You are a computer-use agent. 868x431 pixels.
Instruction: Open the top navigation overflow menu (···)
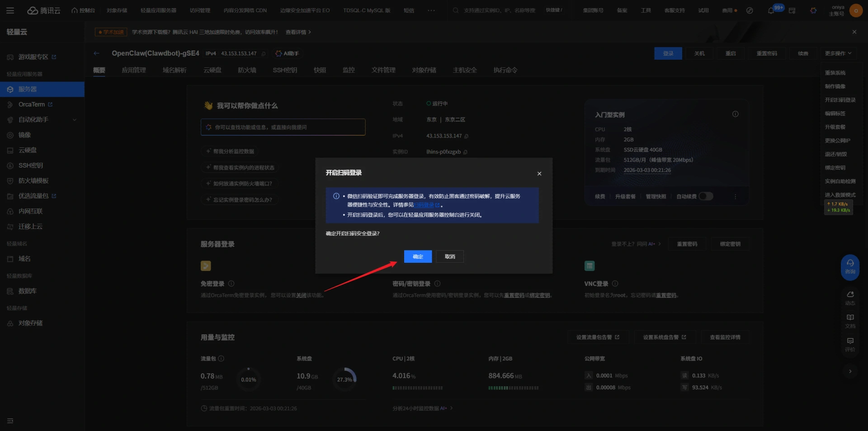click(x=431, y=10)
